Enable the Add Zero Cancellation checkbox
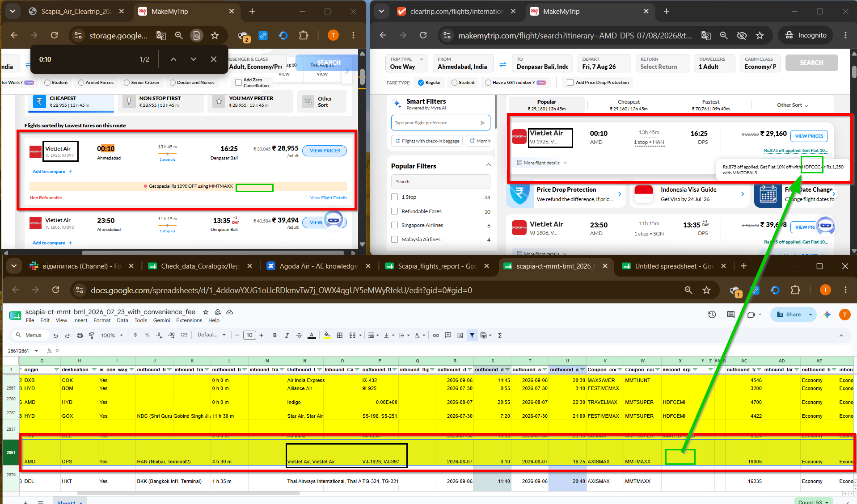 238,83
